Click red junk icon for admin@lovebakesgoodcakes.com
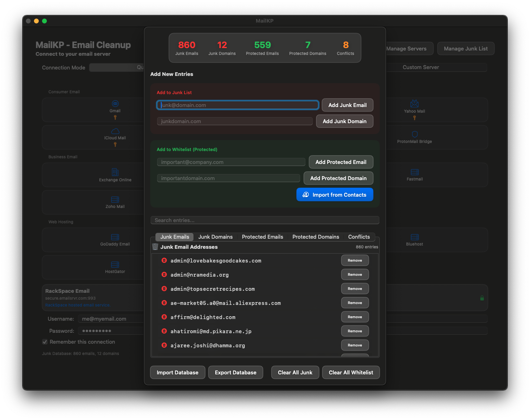 pyautogui.click(x=164, y=260)
